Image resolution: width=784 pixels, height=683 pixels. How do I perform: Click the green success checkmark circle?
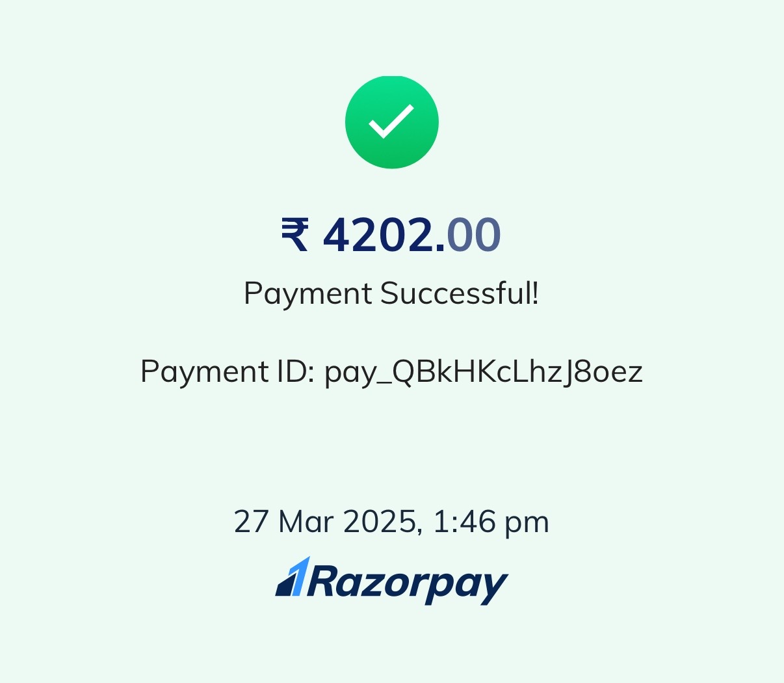(392, 122)
